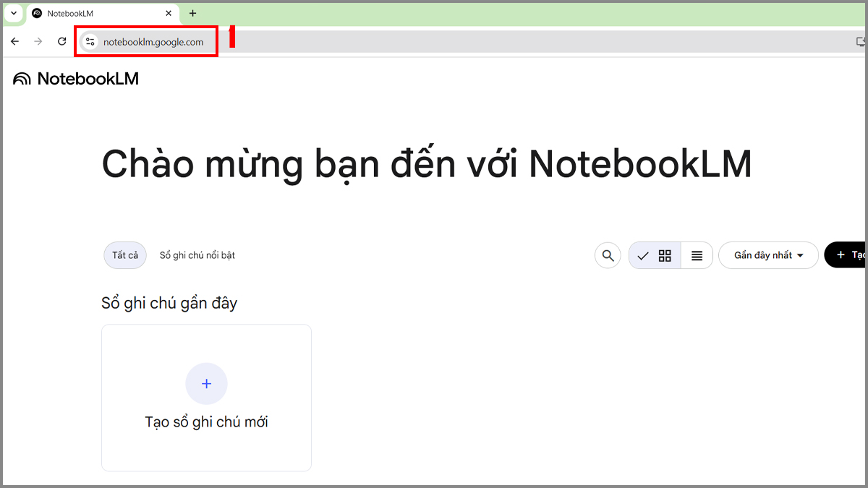Viewport: 868px width, 488px height.
Task: Open the tab search dropdown chevron
Action: (13, 13)
